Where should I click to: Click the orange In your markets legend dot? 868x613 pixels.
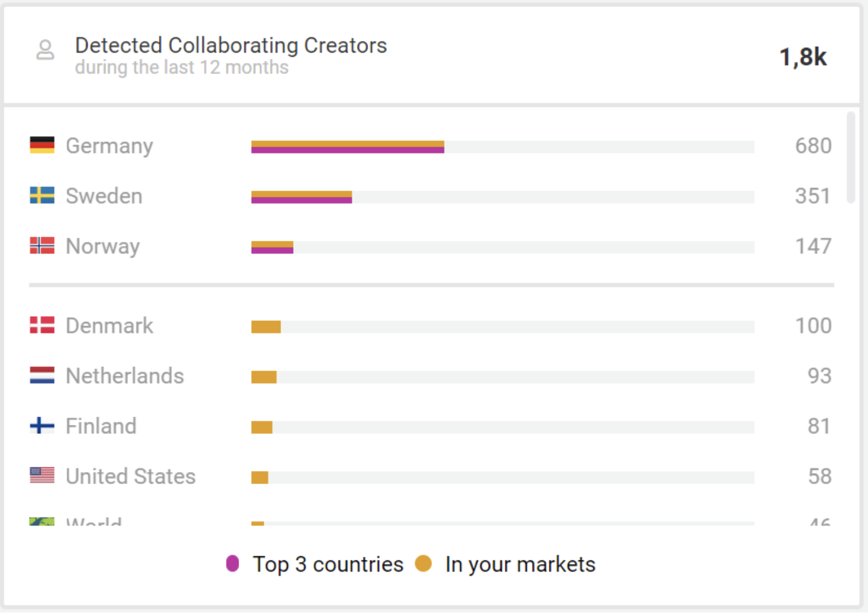423,563
